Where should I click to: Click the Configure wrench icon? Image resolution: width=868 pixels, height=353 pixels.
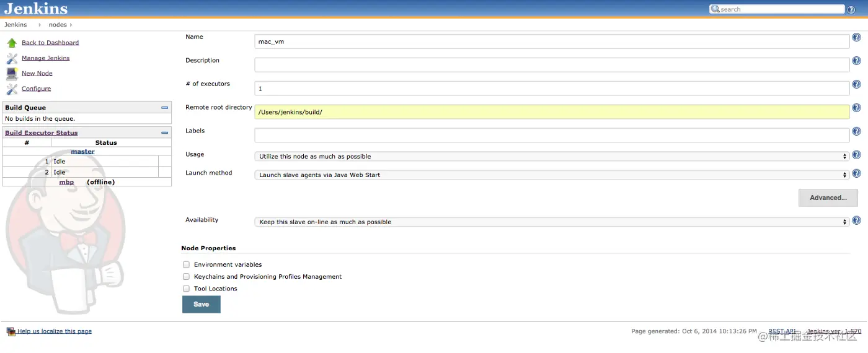(x=12, y=89)
